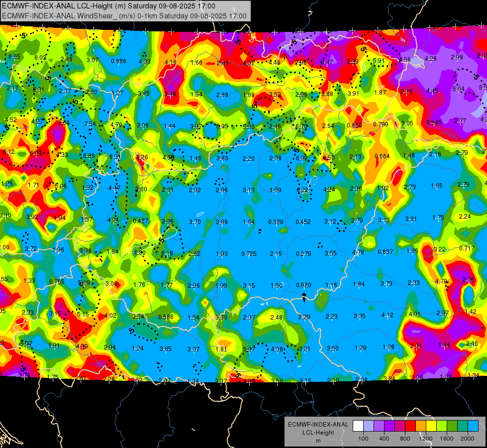The width and height of the screenshot is (487, 448).
Task: Click the wind shear value 6.92
Action: [x=301, y=158]
